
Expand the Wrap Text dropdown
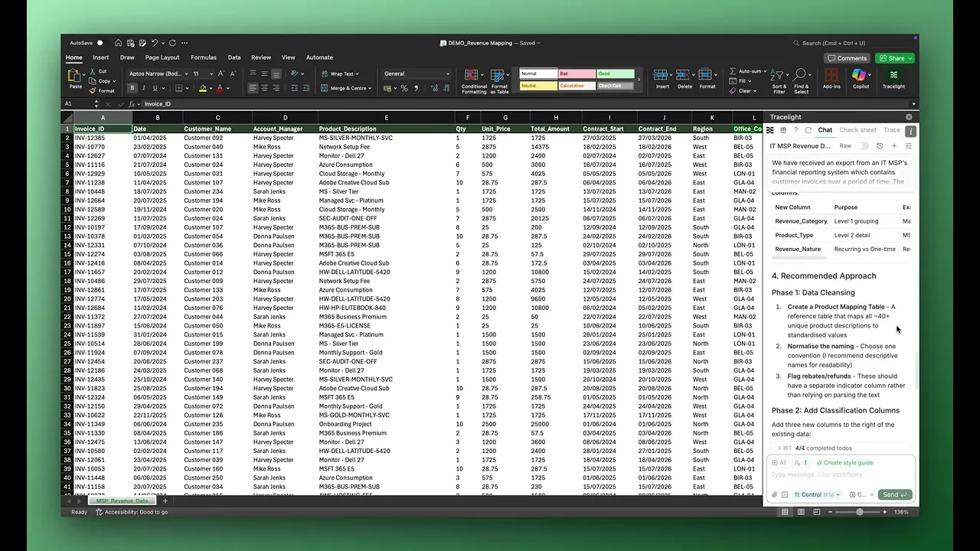358,73
